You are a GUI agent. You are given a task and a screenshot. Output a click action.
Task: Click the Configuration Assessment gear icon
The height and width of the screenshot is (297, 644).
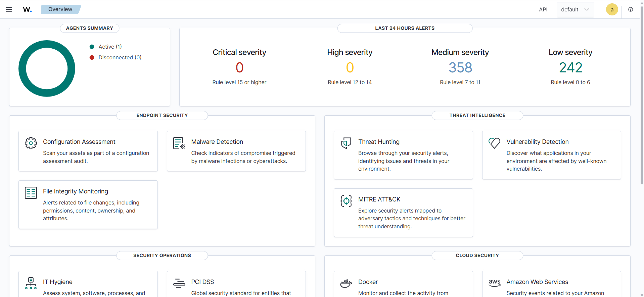[31, 143]
